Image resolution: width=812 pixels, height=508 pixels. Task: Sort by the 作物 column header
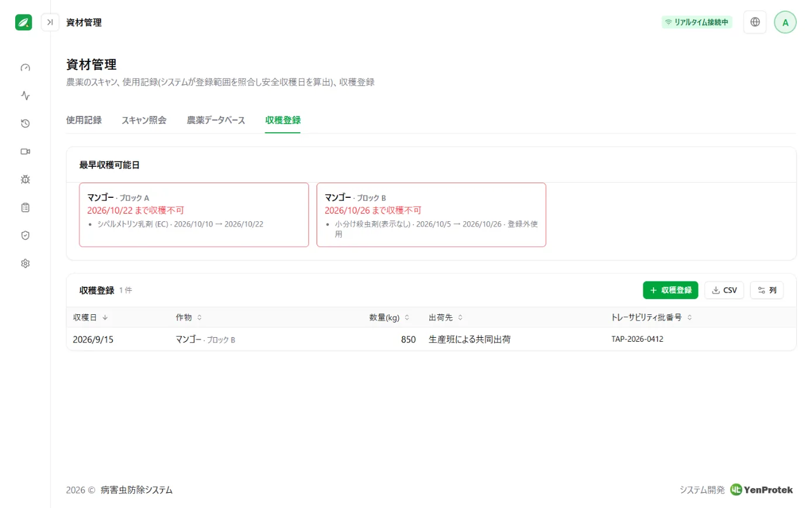(188, 317)
